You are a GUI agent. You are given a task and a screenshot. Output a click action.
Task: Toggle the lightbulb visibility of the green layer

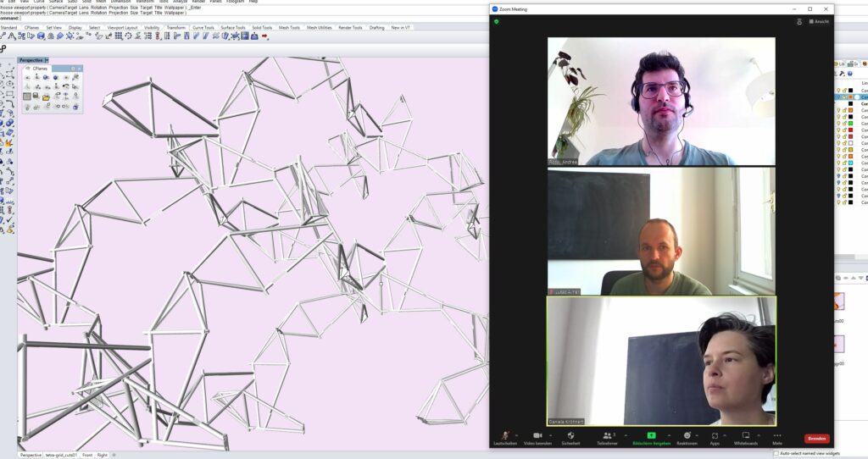click(x=837, y=124)
